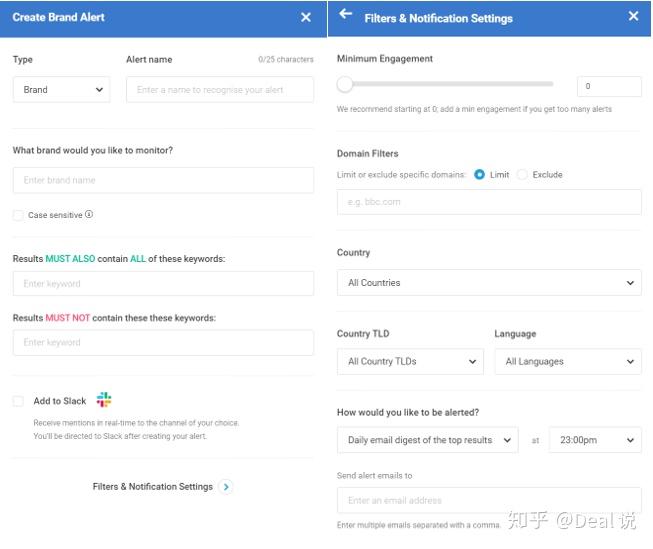Open the 23:00pm alert time dropdown
The width and height of the screenshot is (653, 549).
point(595,440)
